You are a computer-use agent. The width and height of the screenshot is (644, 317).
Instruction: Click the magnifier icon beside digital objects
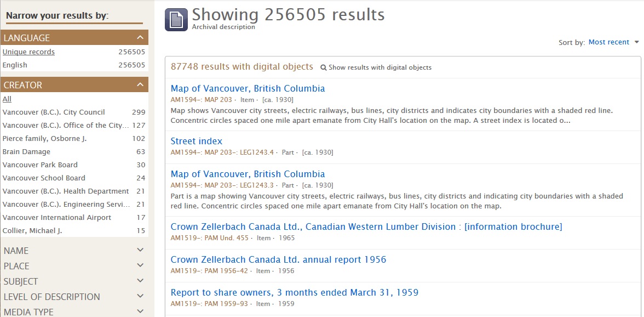(x=323, y=67)
